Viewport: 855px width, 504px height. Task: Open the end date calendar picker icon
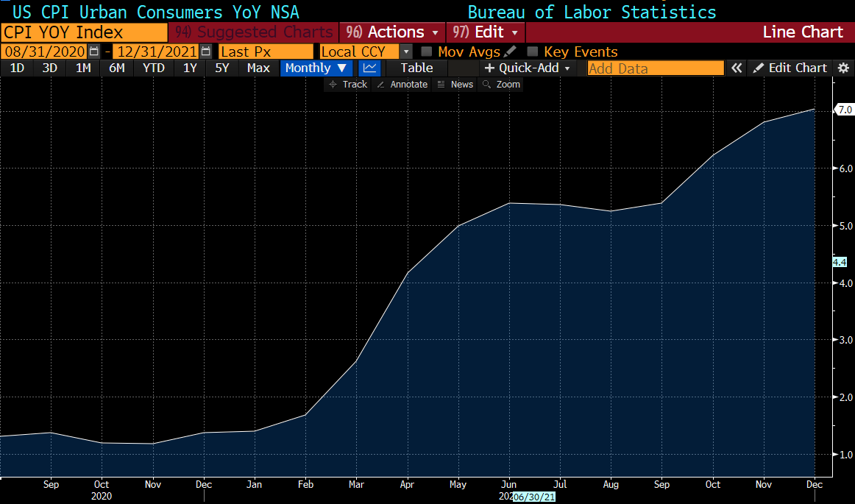(206, 52)
